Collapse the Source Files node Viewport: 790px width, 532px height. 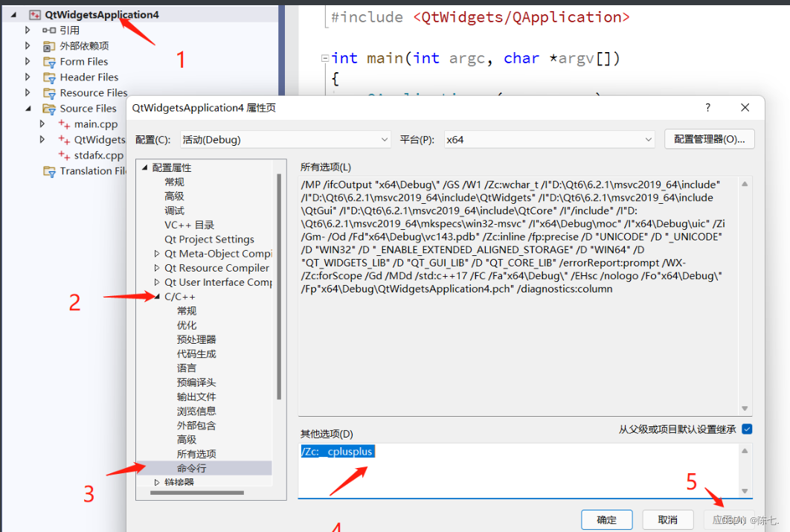coord(28,109)
